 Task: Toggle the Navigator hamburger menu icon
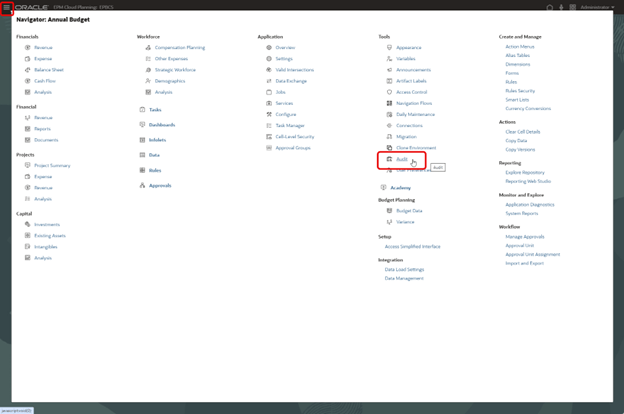point(7,7)
